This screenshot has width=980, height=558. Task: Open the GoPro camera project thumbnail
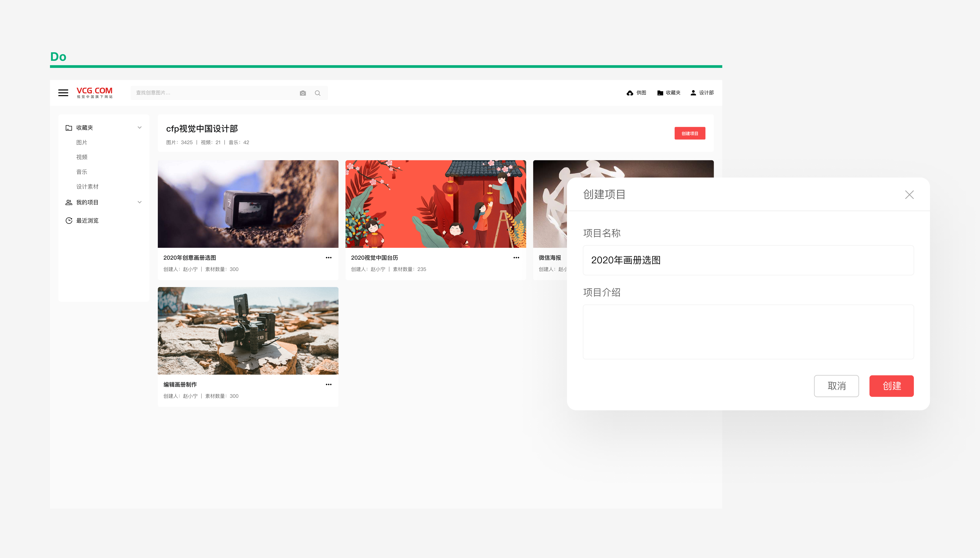[x=248, y=204]
